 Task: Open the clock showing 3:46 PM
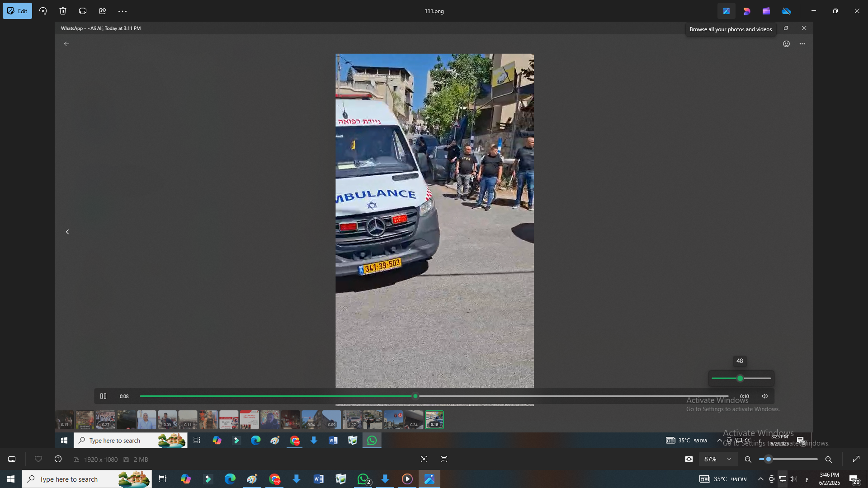829,479
